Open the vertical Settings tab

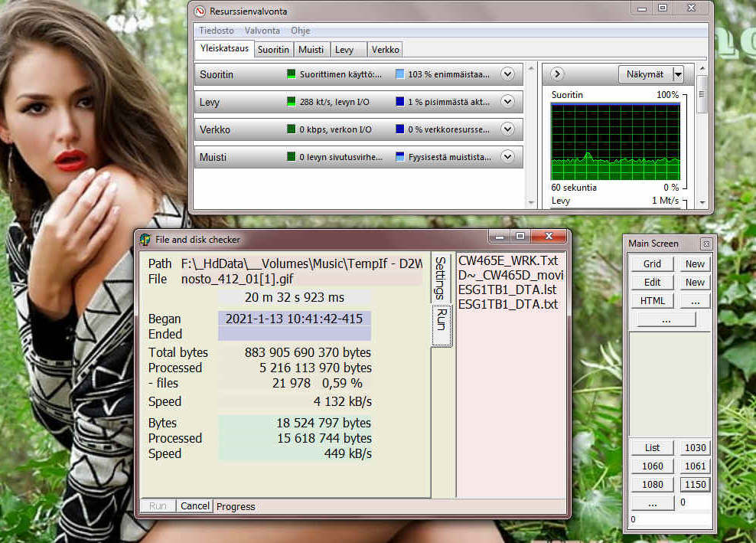click(x=441, y=278)
